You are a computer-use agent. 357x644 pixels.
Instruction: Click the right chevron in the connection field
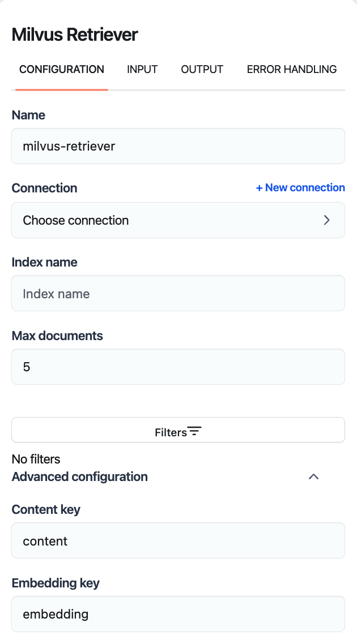326,220
